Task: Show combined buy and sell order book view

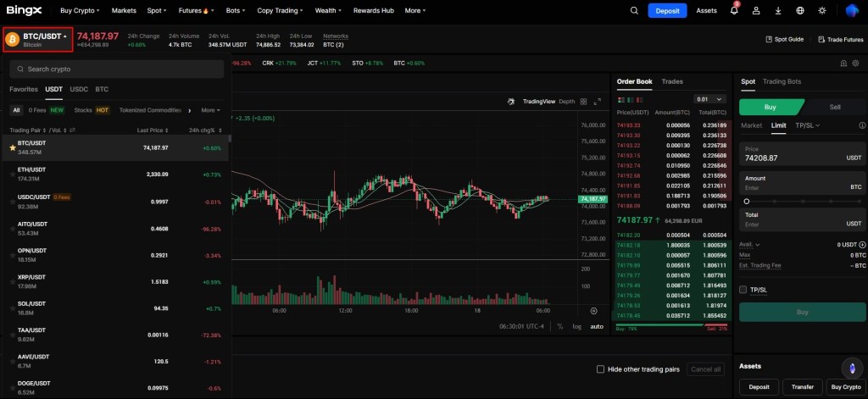Action: (620, 100)
